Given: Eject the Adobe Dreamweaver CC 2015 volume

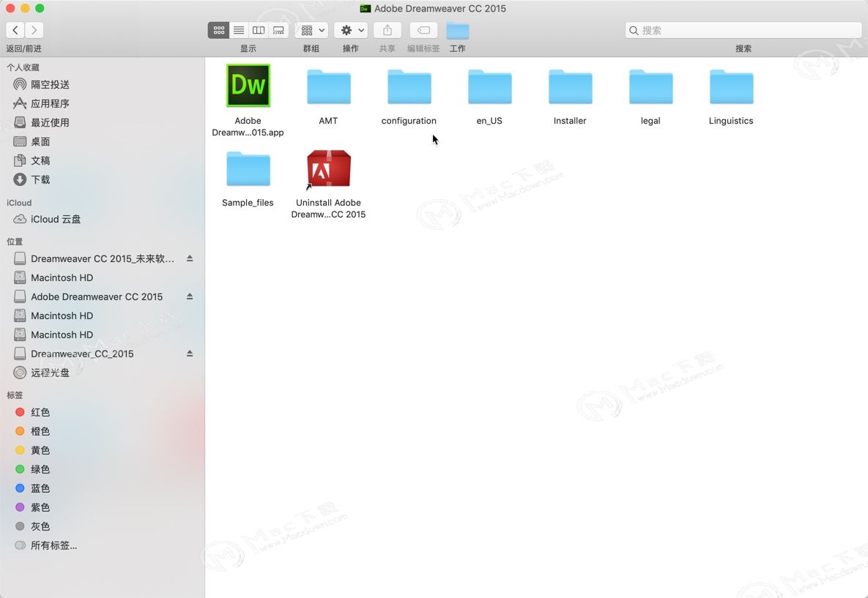Looking at the screenshot, I should coord(190,296).
